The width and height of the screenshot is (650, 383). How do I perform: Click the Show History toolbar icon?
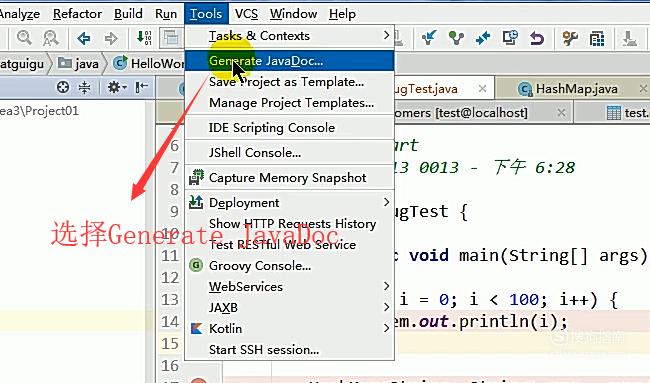point(510,38)
